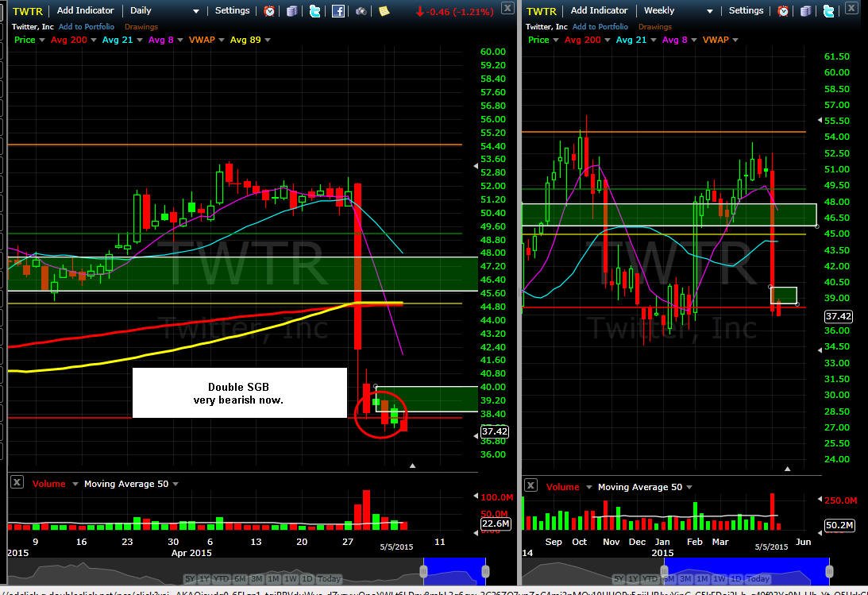Click the alarm clock alert icon on daily chart
The width and height of the screenshot is (868, 595).
[x=269, y=10]
